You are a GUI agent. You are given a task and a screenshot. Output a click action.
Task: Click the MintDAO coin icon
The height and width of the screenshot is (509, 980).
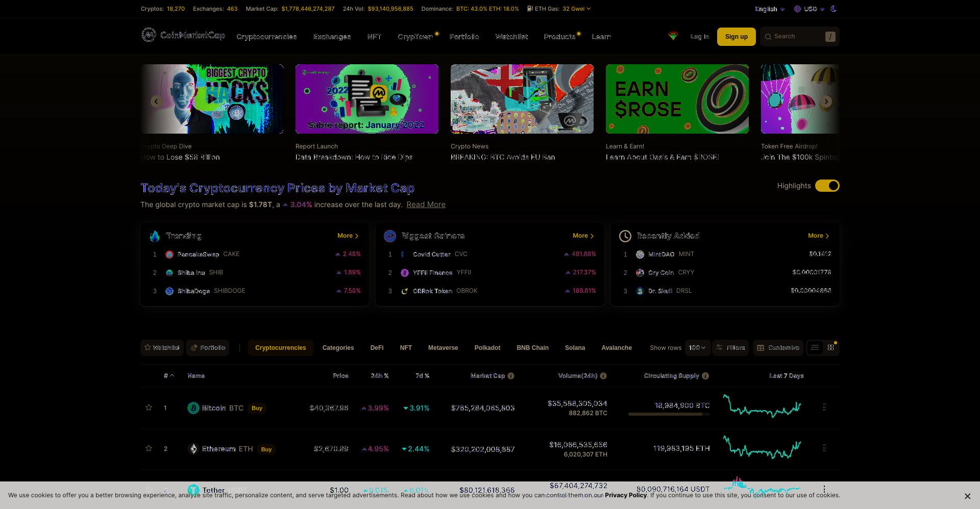tap(640, 254)
